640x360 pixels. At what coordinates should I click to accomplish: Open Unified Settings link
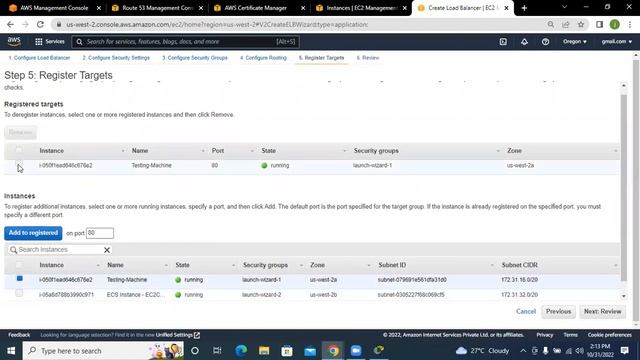coord(177,335)
